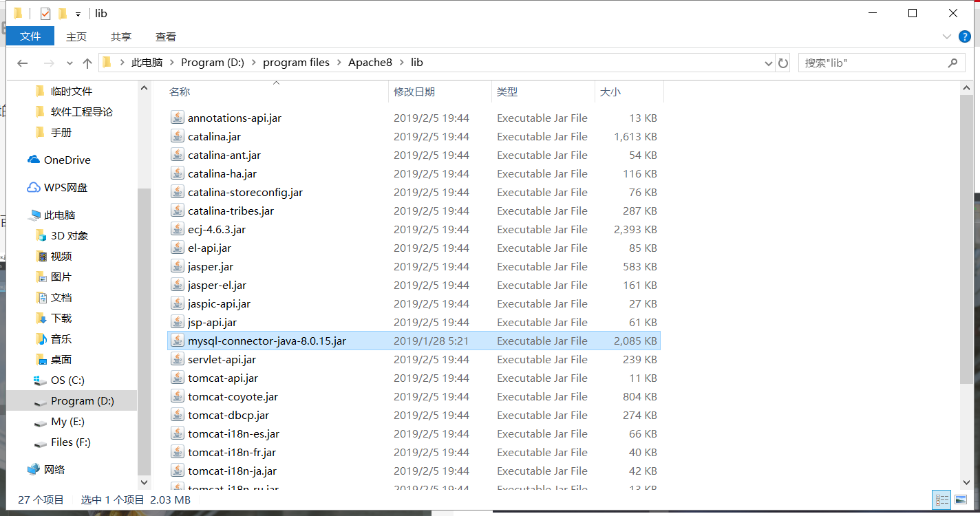
Task: Open the 查看 ribbon tab
Action: [166, 36]
